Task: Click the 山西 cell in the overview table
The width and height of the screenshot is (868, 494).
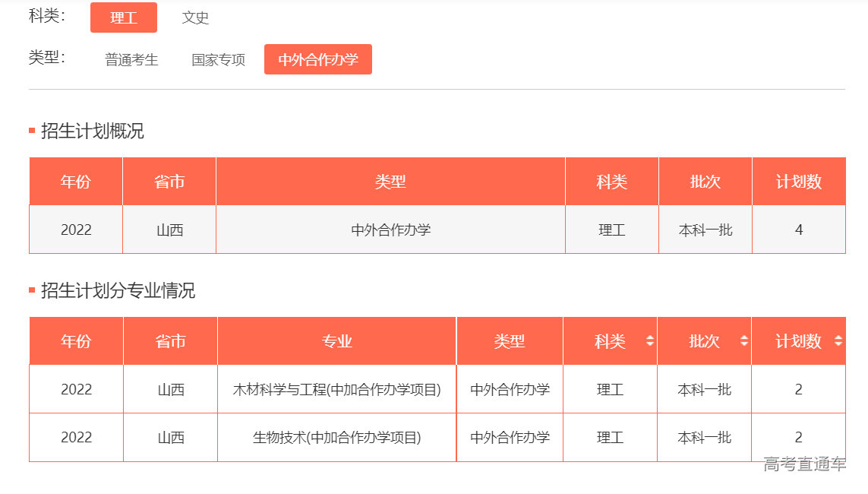Action: click(169, 230)
